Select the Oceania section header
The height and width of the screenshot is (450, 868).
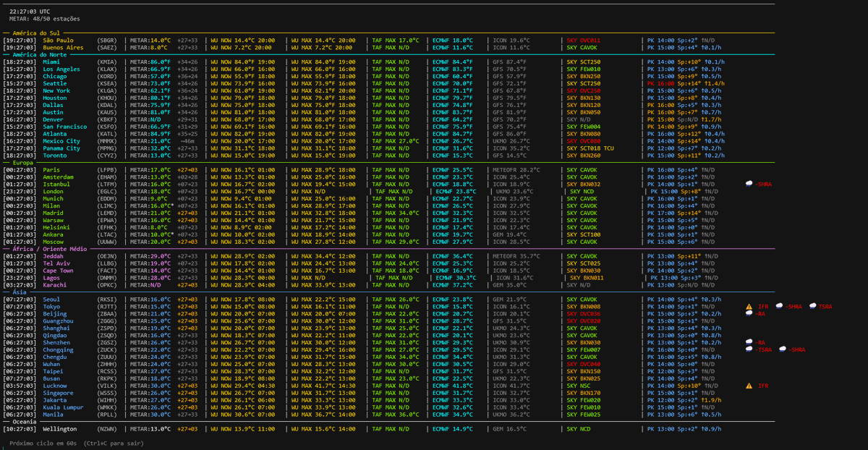point(25,421)
